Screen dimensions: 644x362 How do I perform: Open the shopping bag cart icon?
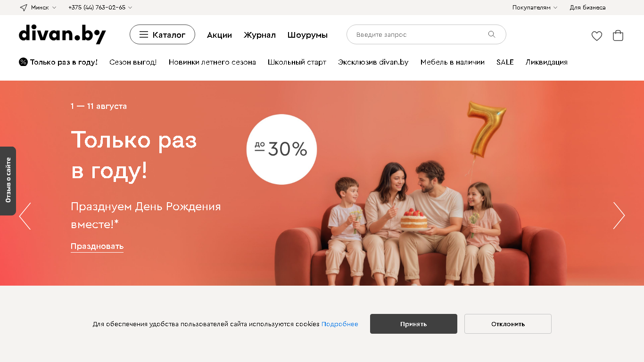tap(618, 35)
